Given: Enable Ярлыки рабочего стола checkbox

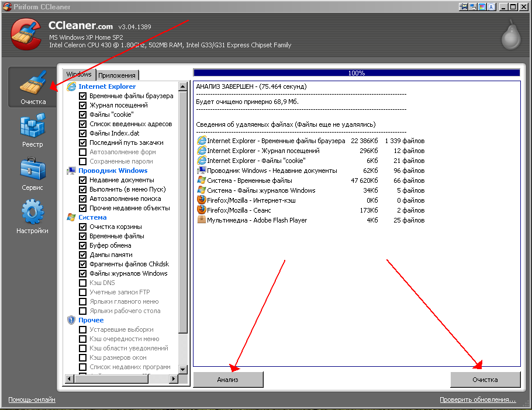Looking at the screenshot, I should click(x=82, y=311).
